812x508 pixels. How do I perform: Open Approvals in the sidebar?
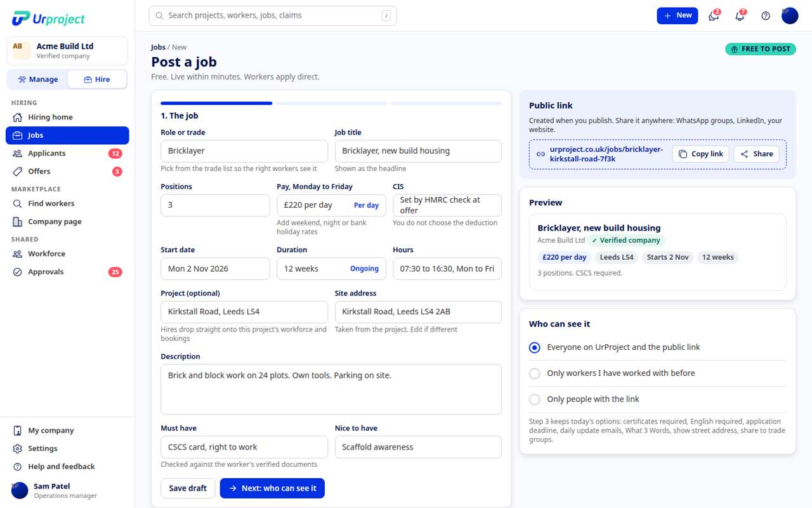[67, 272]
